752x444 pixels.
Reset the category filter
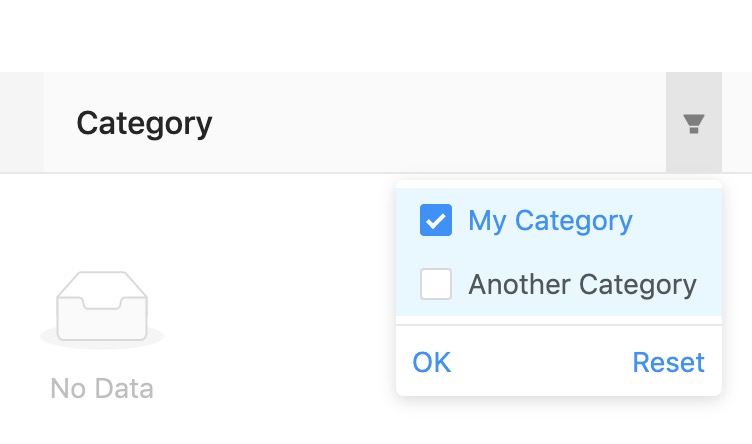(x=668, y=362)
